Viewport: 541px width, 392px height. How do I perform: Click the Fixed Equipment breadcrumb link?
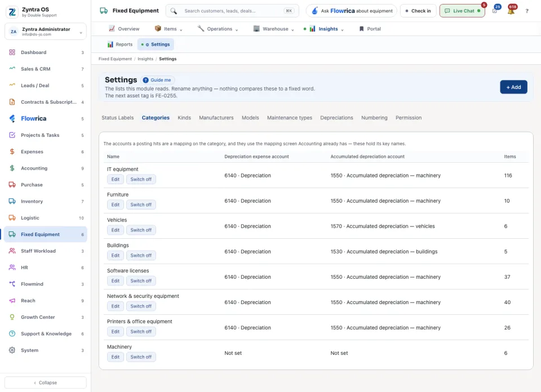115,59
